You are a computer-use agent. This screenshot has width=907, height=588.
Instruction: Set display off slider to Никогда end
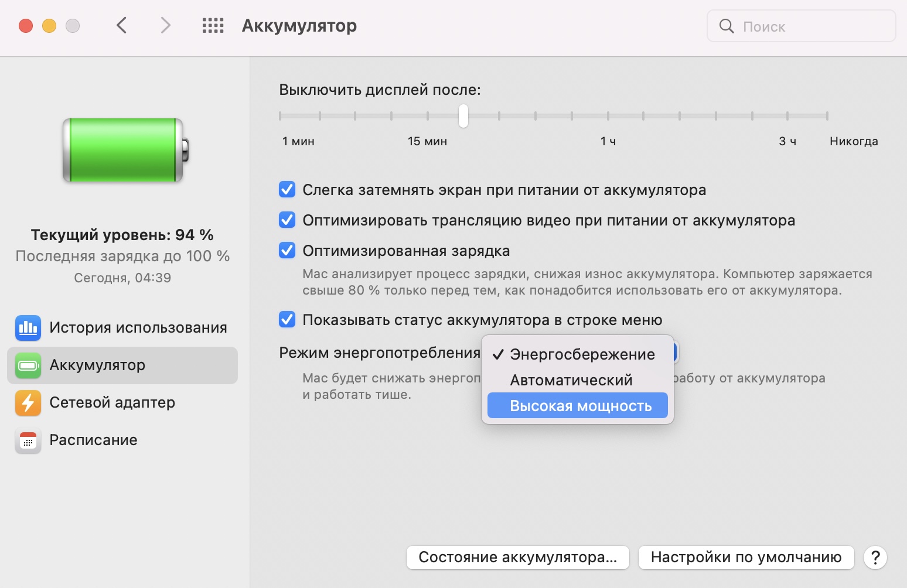coord(827,116)
